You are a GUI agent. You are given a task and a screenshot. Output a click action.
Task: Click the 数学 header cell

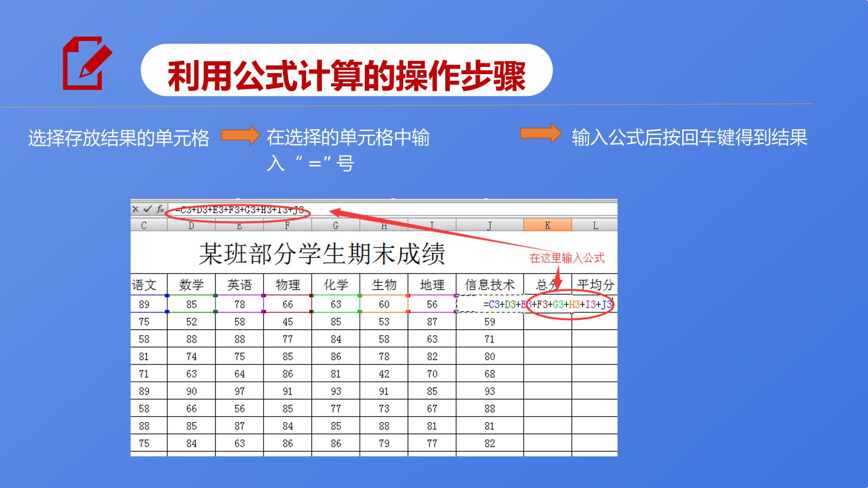191,285
